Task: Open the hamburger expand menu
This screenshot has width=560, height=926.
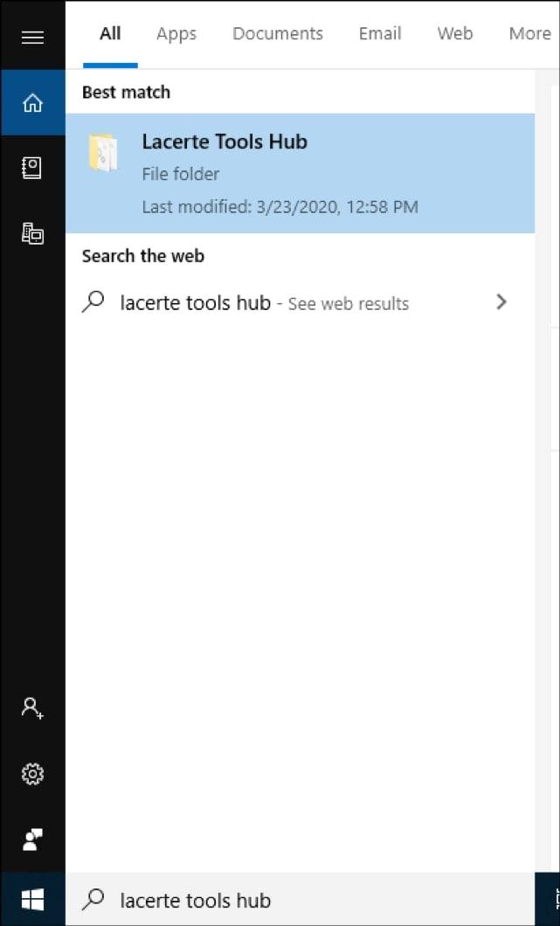Action: [x=32, y=38]
